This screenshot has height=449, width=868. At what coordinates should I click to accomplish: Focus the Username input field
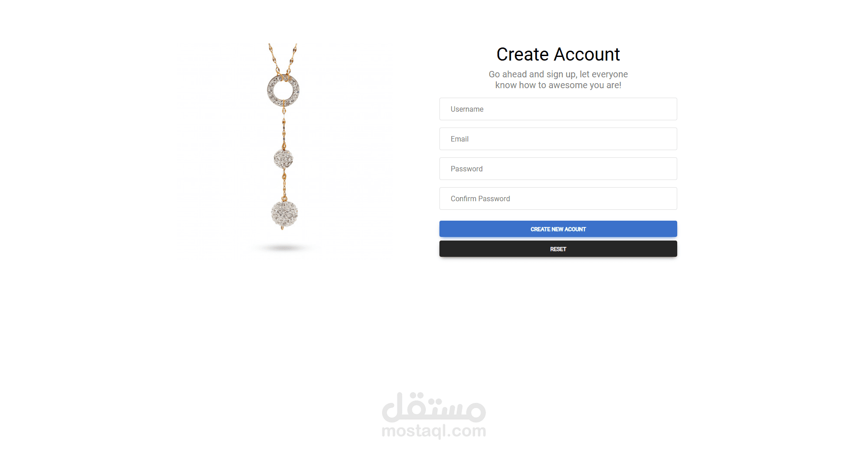tap(558, 109)
